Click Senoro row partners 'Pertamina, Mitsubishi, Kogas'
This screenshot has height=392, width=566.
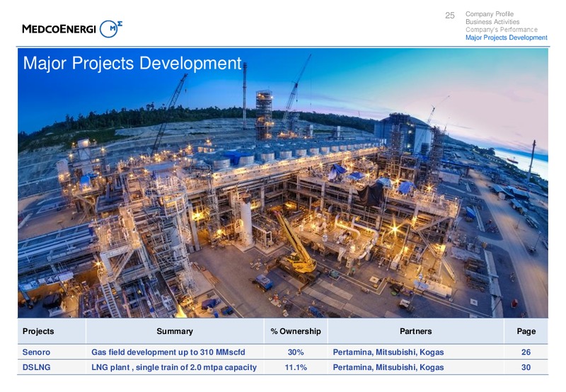(388, 352)
